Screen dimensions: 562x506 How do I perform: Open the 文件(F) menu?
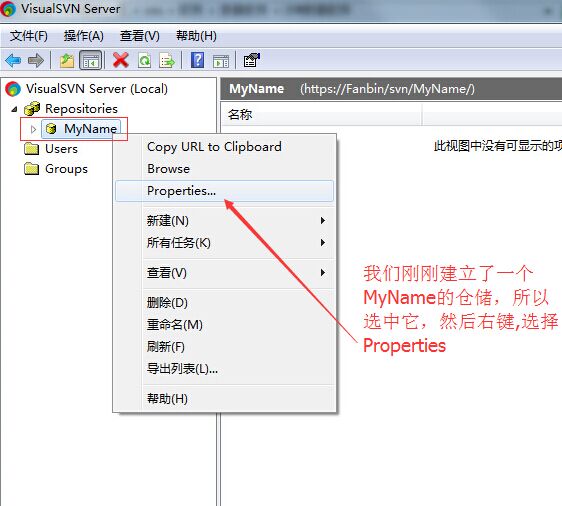coord(29,36)
